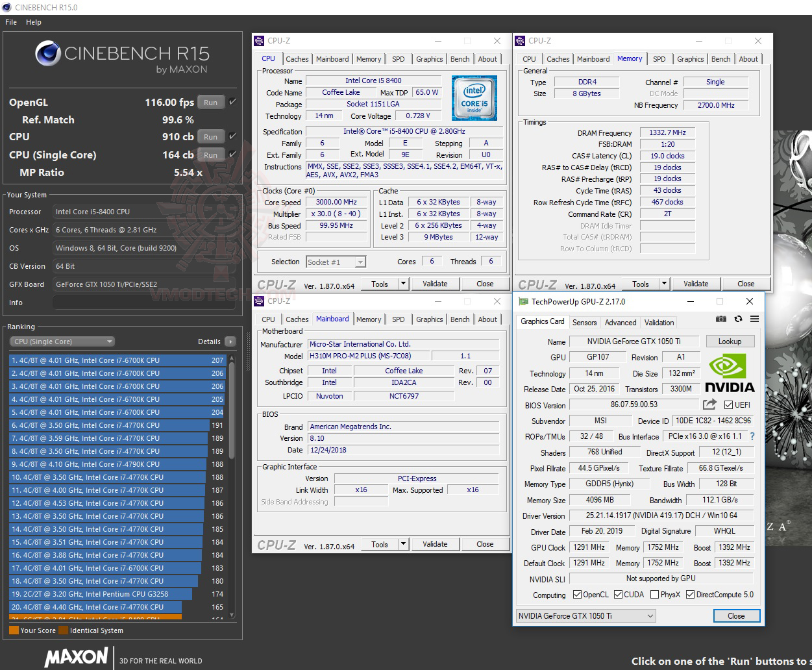Click BIOS version share/export icon in GPU-Z
The image size is (812, 670).
click(709, 404)
